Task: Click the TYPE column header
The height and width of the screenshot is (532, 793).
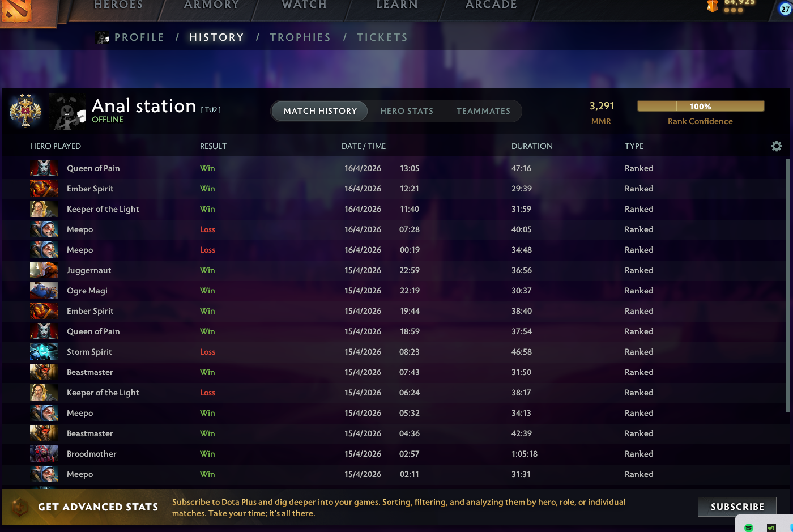Action: pos(634,146)
